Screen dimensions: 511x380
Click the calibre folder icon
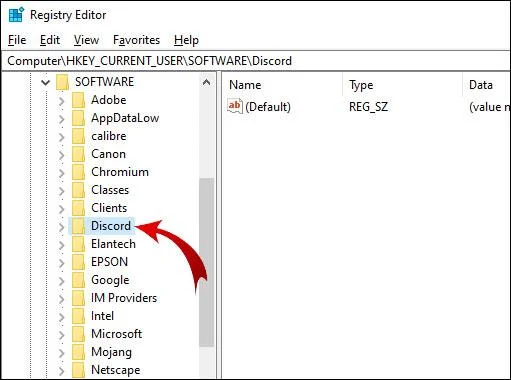[x=78, y=136]
